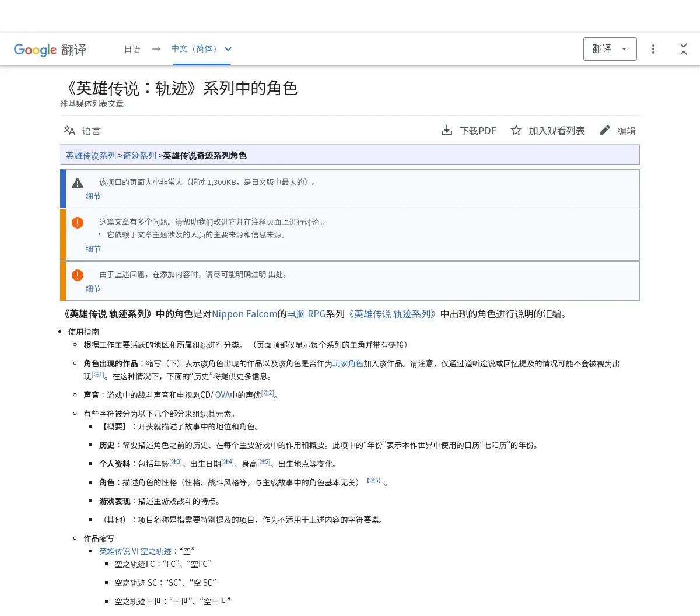Expand 细节 under page size warning
This screenshot has width=700, height=616.
(93, 197)
